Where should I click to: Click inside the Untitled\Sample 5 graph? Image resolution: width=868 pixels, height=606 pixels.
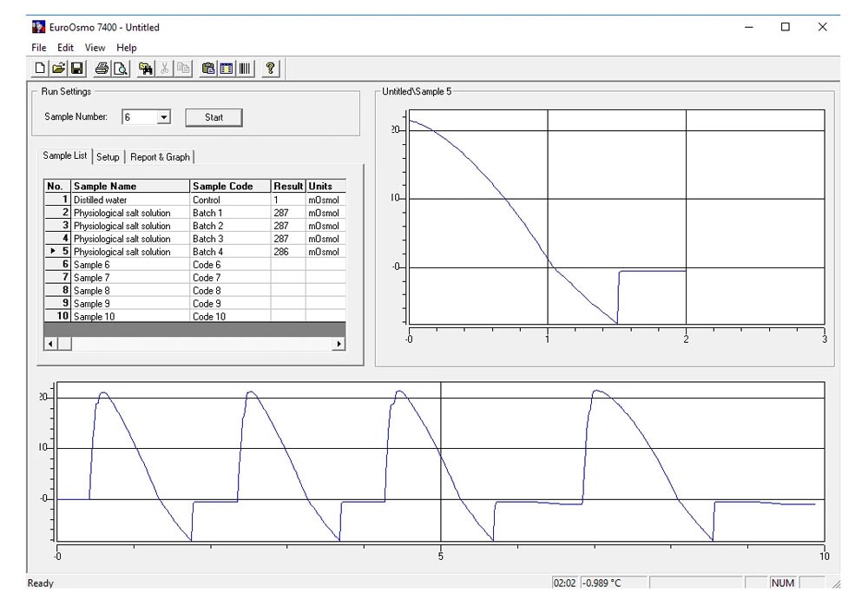pos(616,217)
